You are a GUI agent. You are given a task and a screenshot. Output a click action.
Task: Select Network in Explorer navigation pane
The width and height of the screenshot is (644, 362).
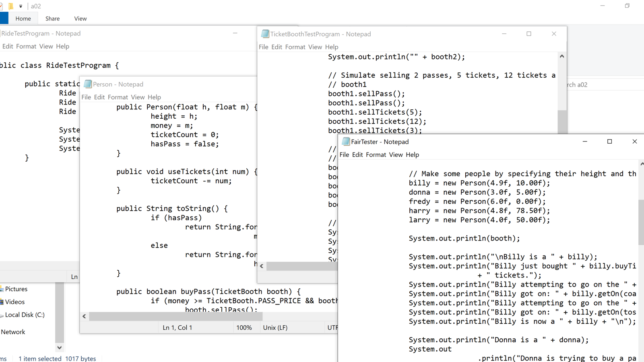[13, 332]
